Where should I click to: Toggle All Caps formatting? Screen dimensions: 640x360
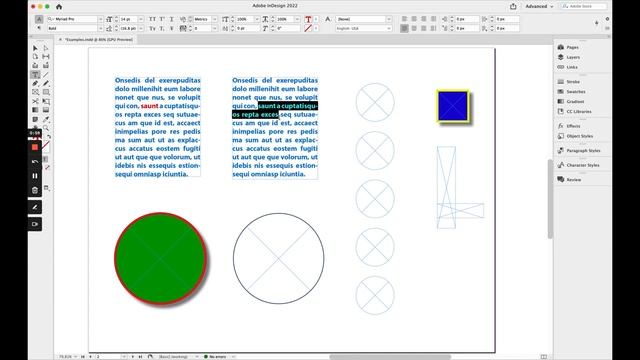(152, 19)
